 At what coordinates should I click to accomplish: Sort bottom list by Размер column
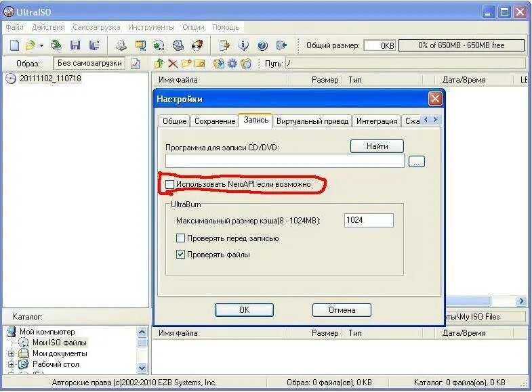click(x=314, y=333)
